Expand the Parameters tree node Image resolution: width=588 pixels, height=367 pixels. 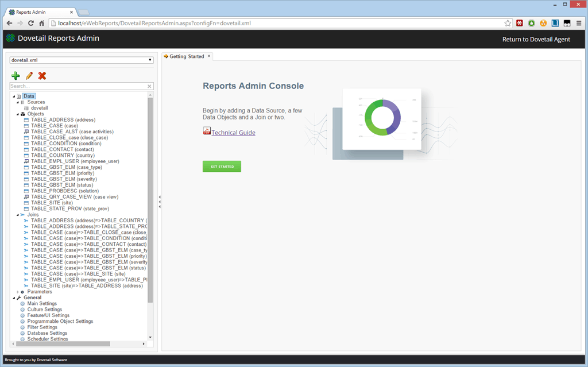point(18,292)
